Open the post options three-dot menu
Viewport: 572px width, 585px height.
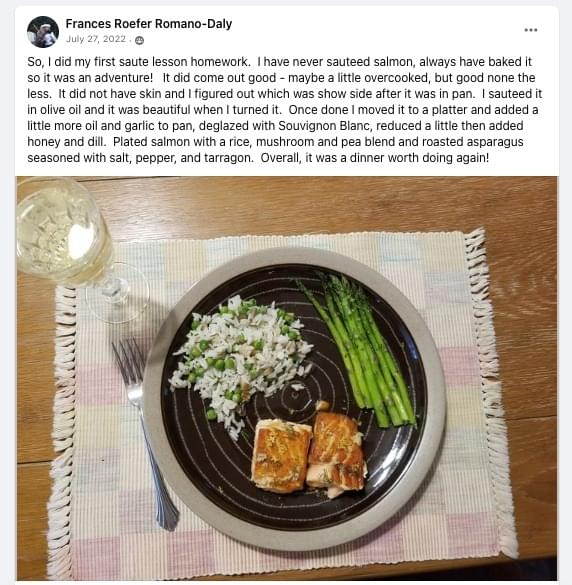[530, 30]
